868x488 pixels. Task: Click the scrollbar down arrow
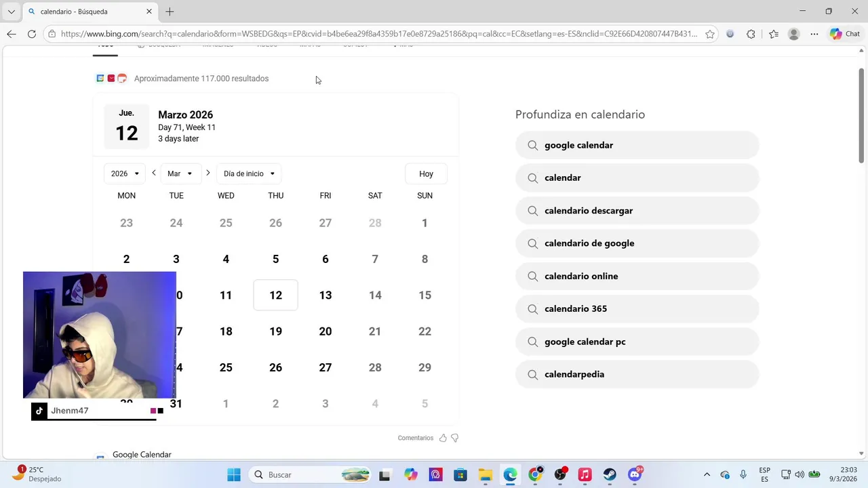pos(862,453)
